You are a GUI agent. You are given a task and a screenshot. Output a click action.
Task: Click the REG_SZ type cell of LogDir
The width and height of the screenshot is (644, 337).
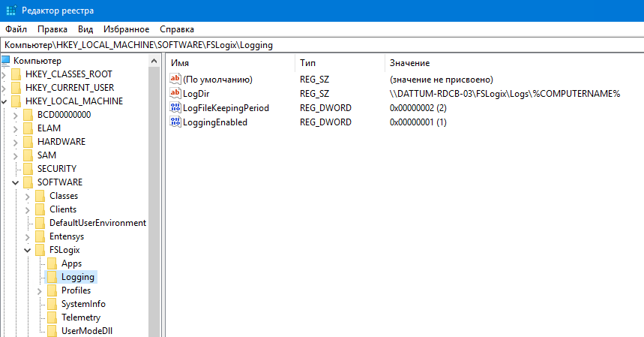[x=314, y=94]
